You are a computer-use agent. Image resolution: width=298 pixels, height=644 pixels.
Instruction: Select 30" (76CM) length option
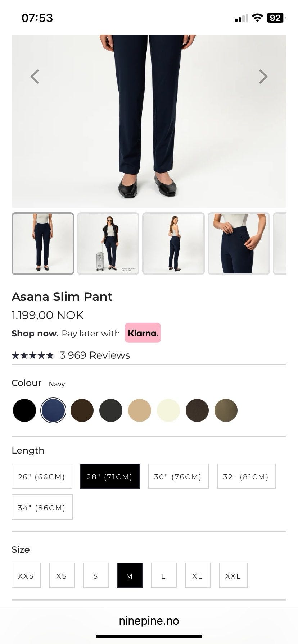pos(178,477)
